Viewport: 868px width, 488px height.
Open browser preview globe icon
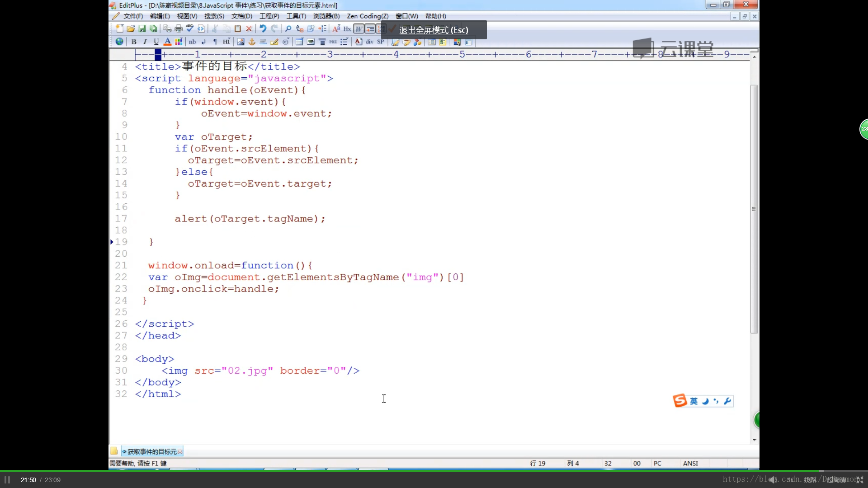(119, 42)
